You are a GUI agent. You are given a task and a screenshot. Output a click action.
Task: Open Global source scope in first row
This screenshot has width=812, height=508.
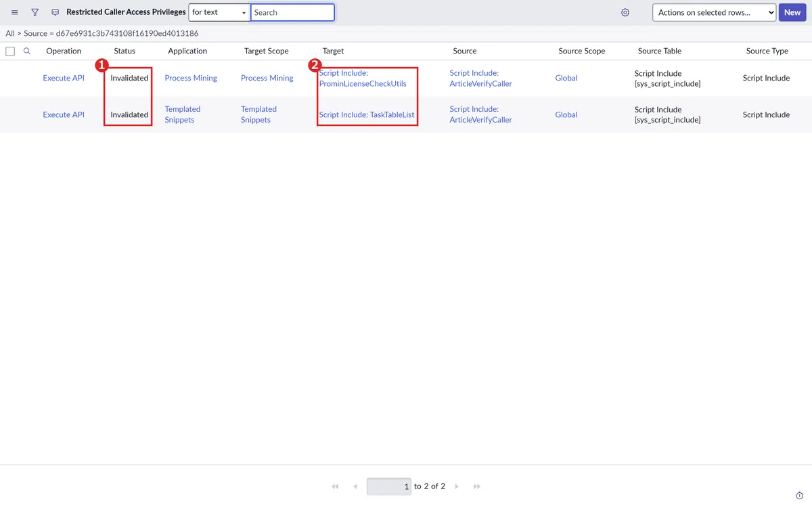[x=566, y=78]
